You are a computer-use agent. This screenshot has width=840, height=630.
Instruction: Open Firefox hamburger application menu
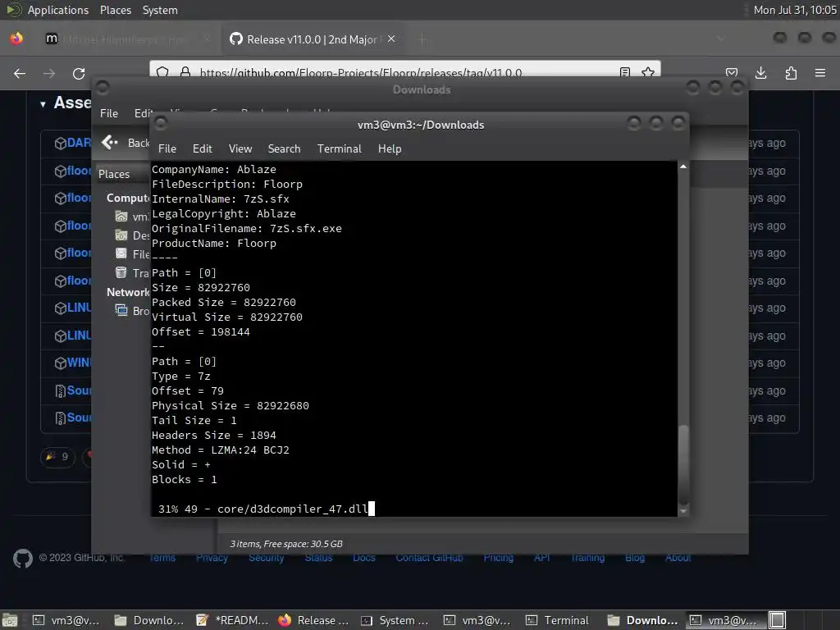[820, 73]
